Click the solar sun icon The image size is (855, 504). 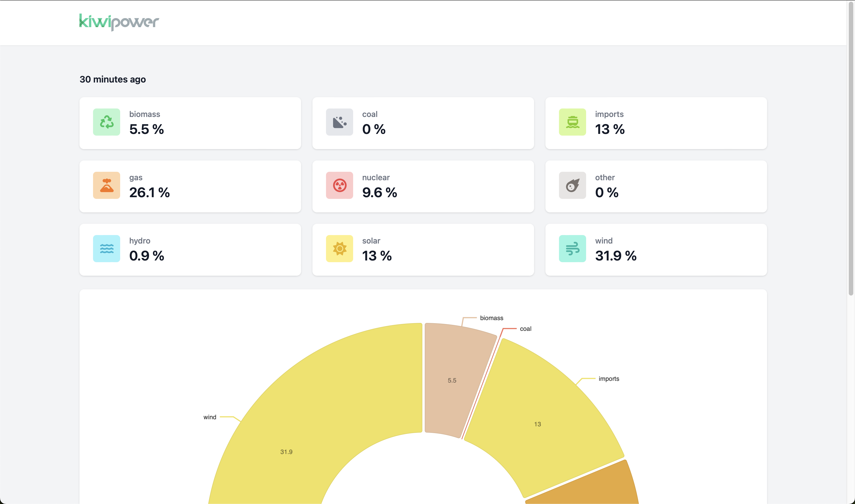339,248
